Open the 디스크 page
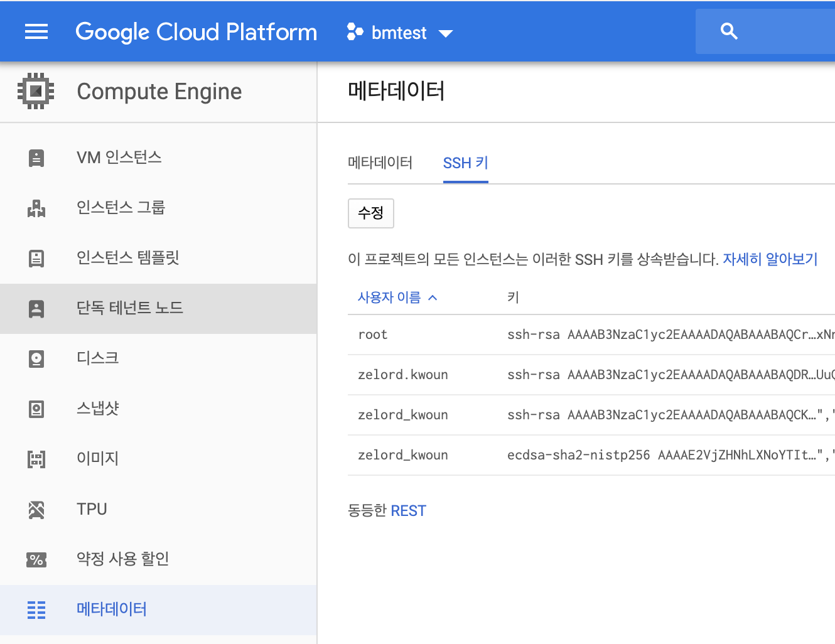The image size is (835, 644). (158, 358)
